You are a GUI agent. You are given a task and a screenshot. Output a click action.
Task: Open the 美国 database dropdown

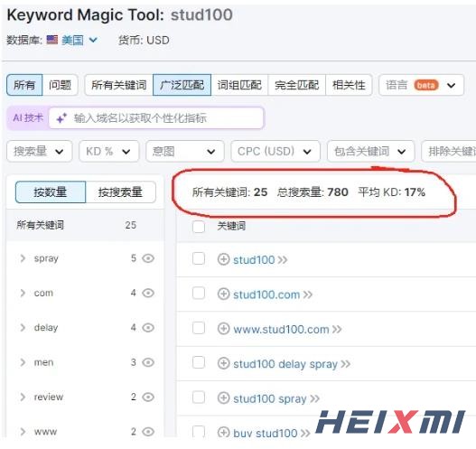click(79, 40)
